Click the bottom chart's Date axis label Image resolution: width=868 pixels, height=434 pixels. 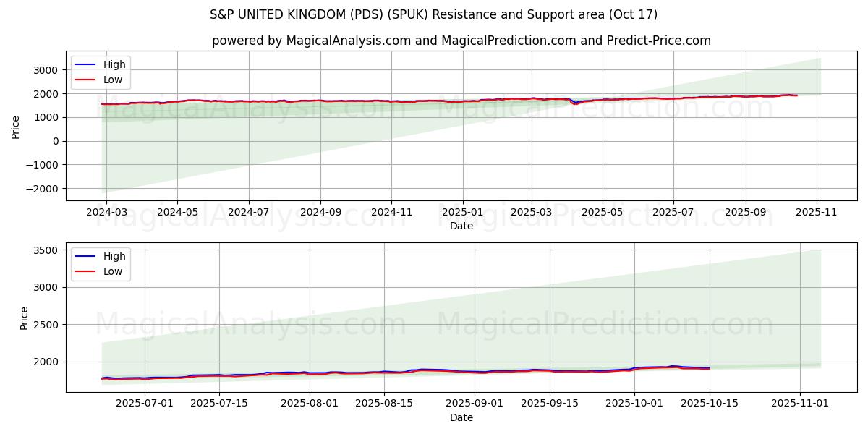click(461, 417)
